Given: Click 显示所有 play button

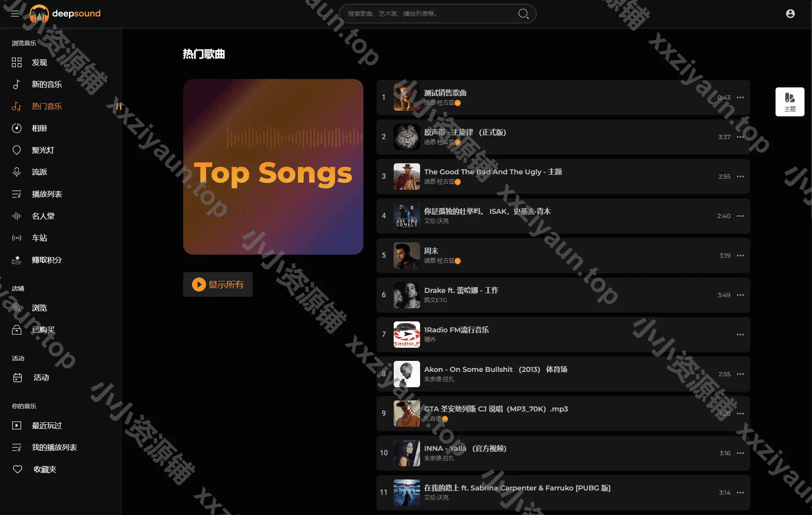Looking at the screenshot, I should click(x=218, y=285).
